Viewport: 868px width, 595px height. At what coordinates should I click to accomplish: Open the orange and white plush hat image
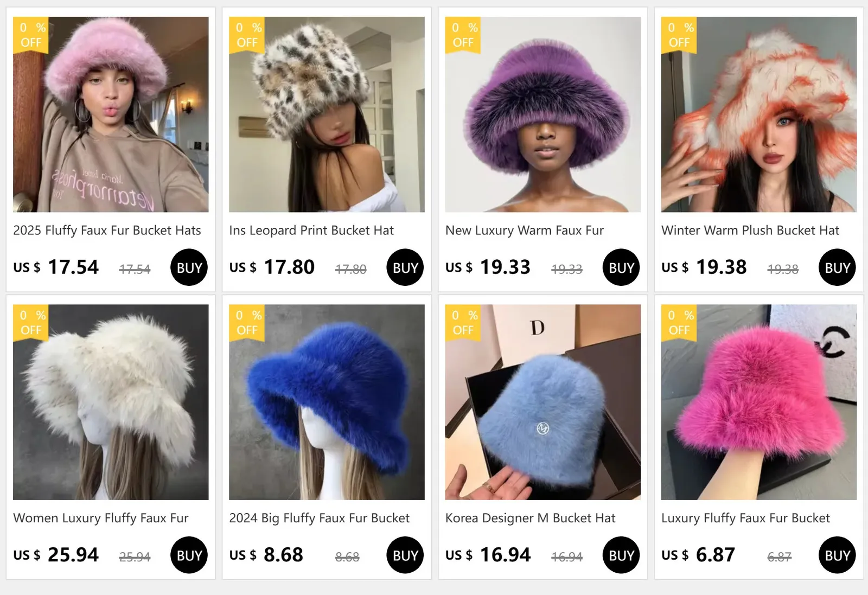point(759,114)
